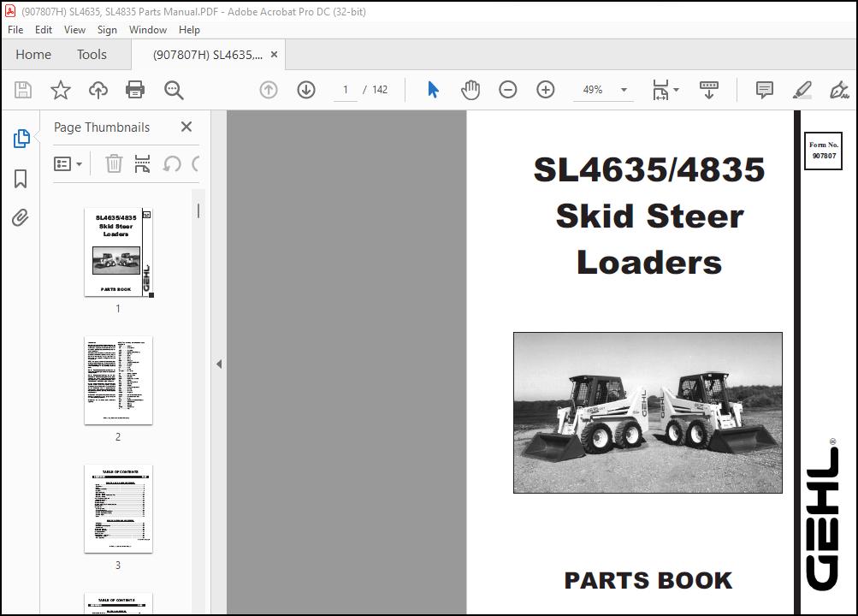The image size is (858, 616).
Task: Open the sign with pen tool
Action: point(839,90)
